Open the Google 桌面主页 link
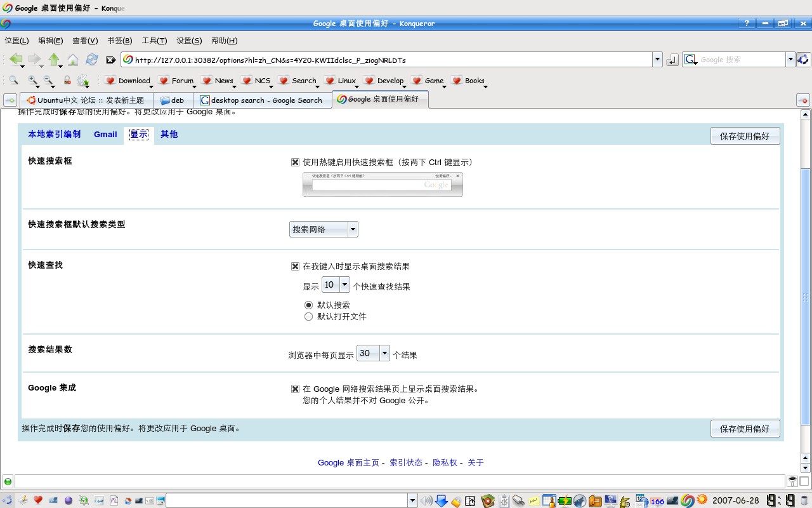This screenshot has height=508, width=812. coord(348,463)
